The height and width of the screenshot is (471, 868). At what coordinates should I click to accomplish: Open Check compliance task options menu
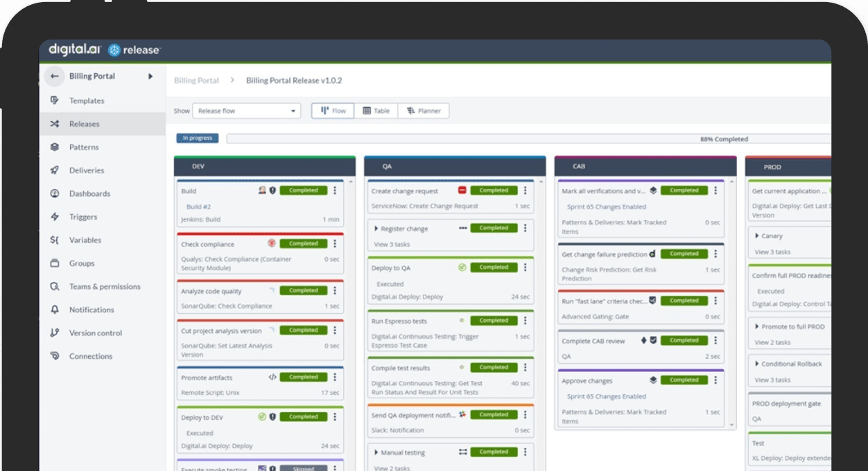(x=335, y=244)
